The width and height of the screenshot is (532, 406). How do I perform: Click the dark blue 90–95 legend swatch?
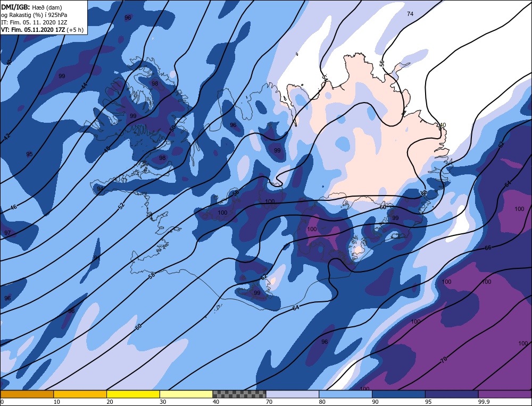[398, 394]
